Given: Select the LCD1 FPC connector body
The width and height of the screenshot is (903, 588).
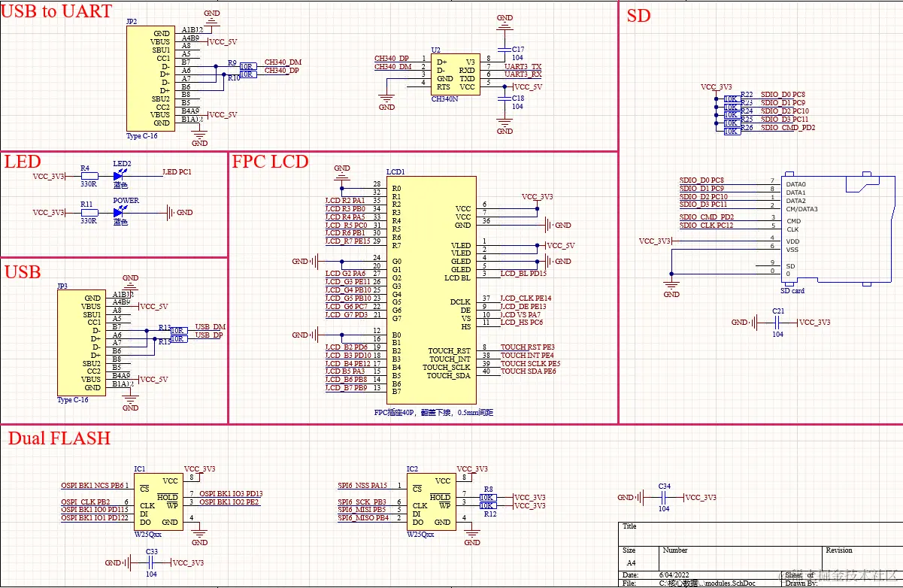Looking at the screenshot, I should pyautogui.click(x=431, y=291).
